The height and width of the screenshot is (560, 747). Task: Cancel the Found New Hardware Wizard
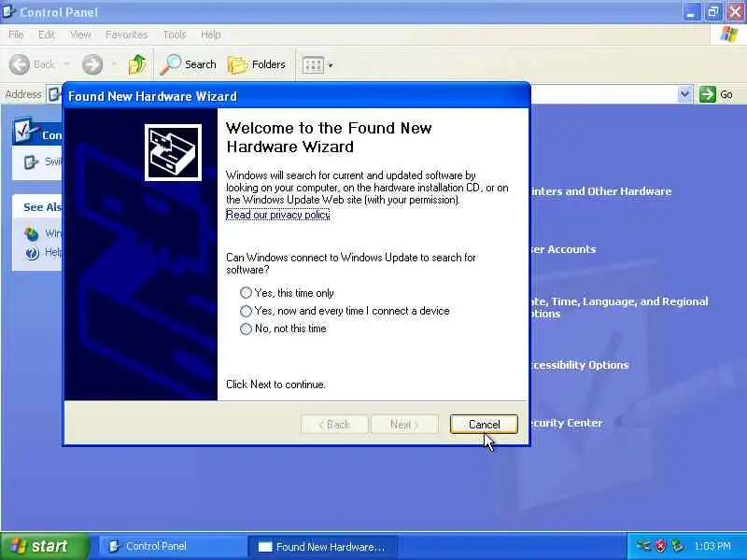(x=484, y=425)
